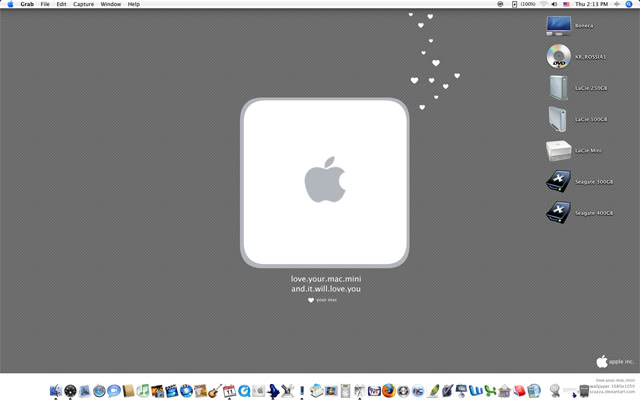Image resolution: width=640 pixels, height=400 pixels.
Task: Click the volume icon in menu bar
Action: click(x=554, y=4)
